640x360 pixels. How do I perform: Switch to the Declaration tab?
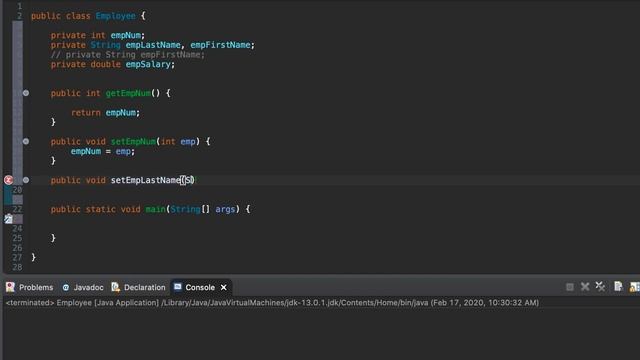tap(138, 288)
